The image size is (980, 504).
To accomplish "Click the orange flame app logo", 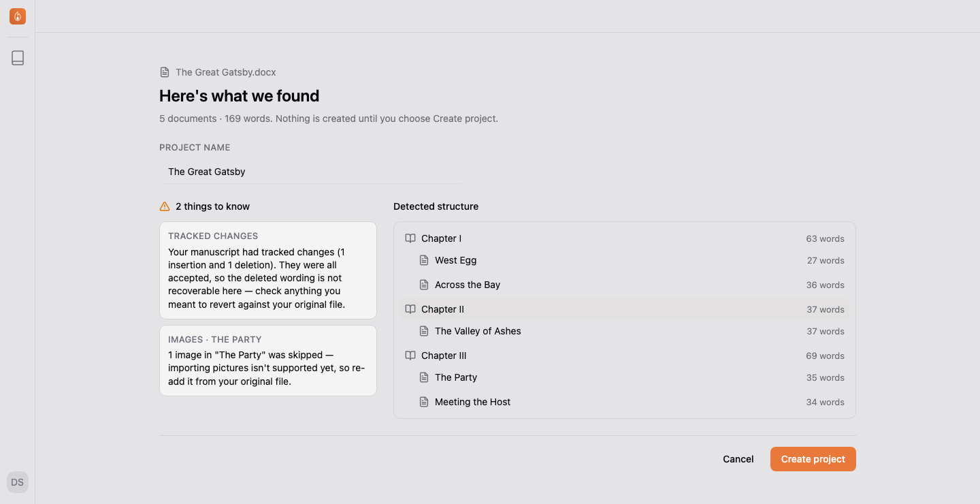I will [18, 16].
